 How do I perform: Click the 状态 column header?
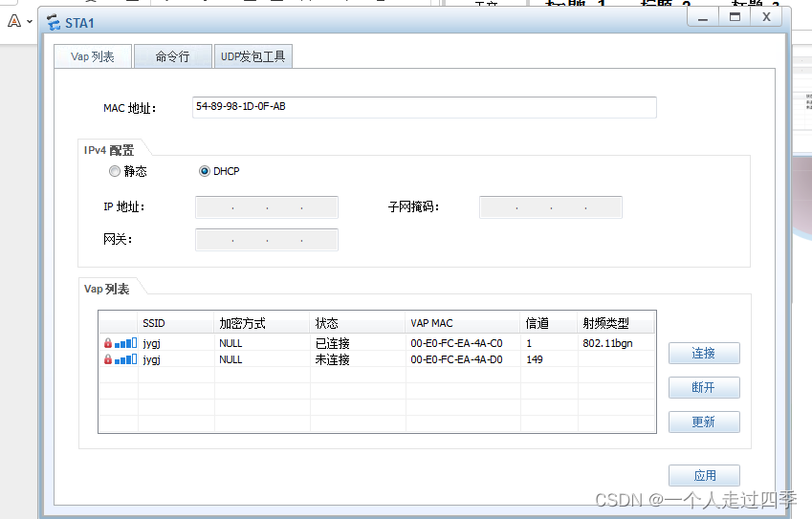[358, 323]
